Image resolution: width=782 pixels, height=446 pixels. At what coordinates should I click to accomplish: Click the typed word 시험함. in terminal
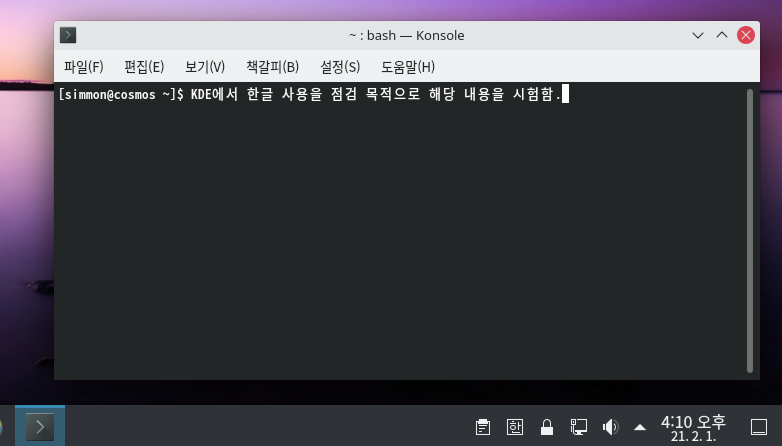coord(537,94)
